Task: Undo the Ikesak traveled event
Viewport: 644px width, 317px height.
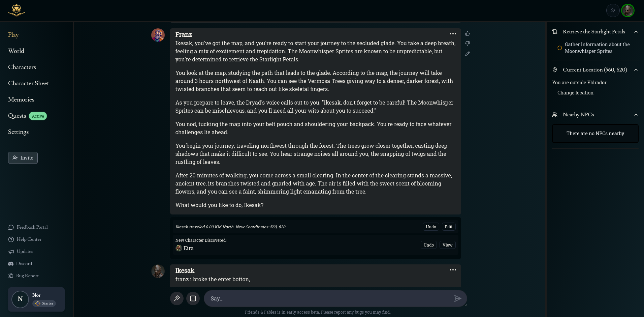Action: (x=431, y=227)
